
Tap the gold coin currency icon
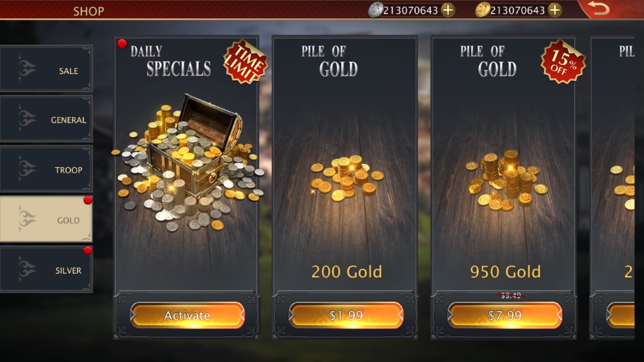pos(482,10)
